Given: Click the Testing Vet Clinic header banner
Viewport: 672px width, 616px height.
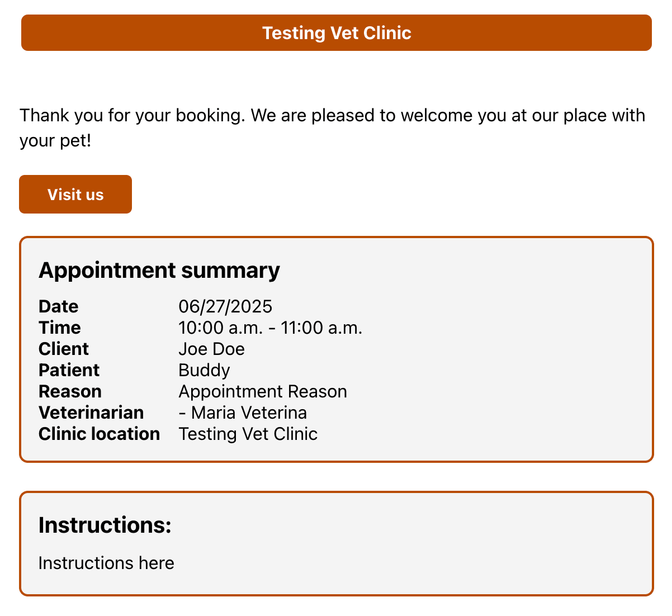Looking at the screenshot, I should tap(337, 33).
